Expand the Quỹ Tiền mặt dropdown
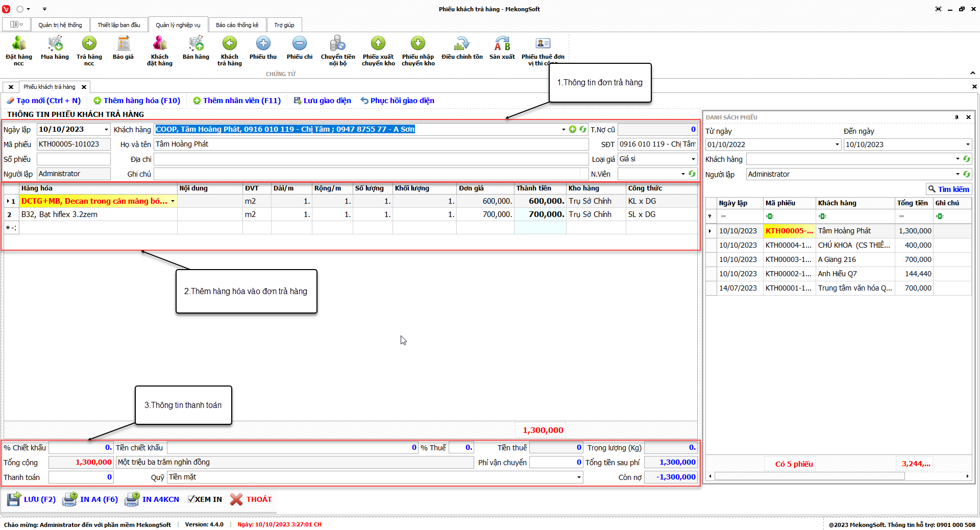This screenshot has width=980, height=530. [578, 477]
